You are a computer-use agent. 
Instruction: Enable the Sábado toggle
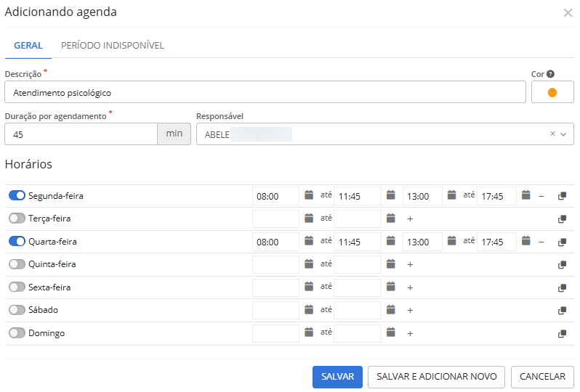pyautogui.click(x=17, y=310)
